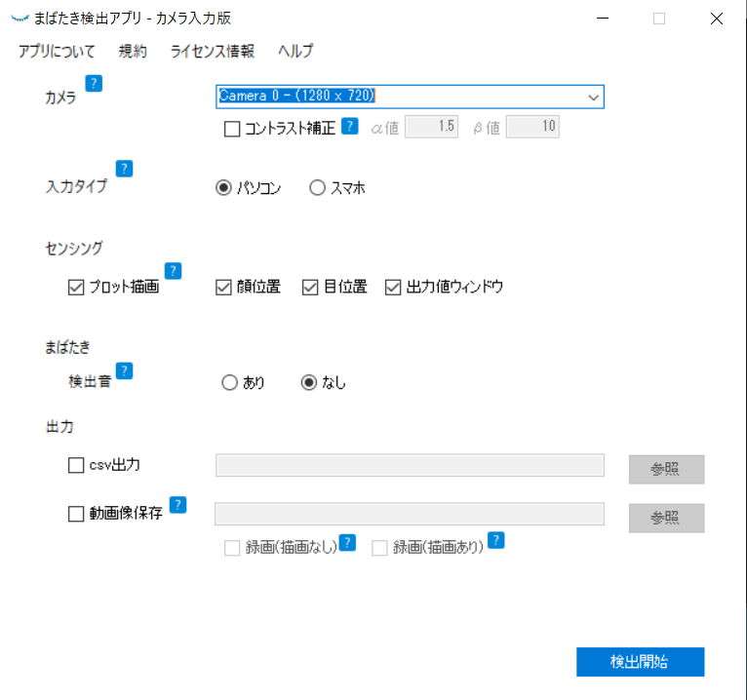Uncheck the 顔位置 checkbox

(x=223, y=288)
